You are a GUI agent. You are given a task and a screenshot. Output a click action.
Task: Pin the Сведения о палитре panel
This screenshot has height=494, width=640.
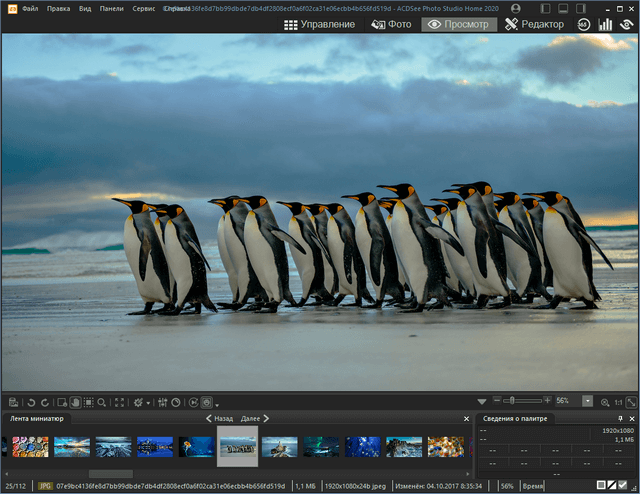pyautogui.click(x=619, y=418)
